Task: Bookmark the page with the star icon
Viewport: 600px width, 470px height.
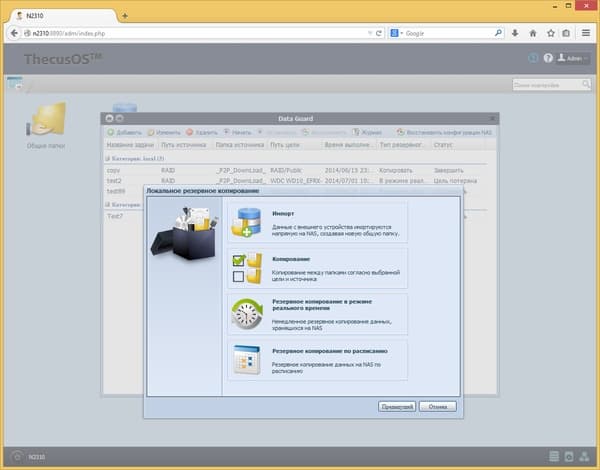Action: pyautogui.click(x=551, y=33)
